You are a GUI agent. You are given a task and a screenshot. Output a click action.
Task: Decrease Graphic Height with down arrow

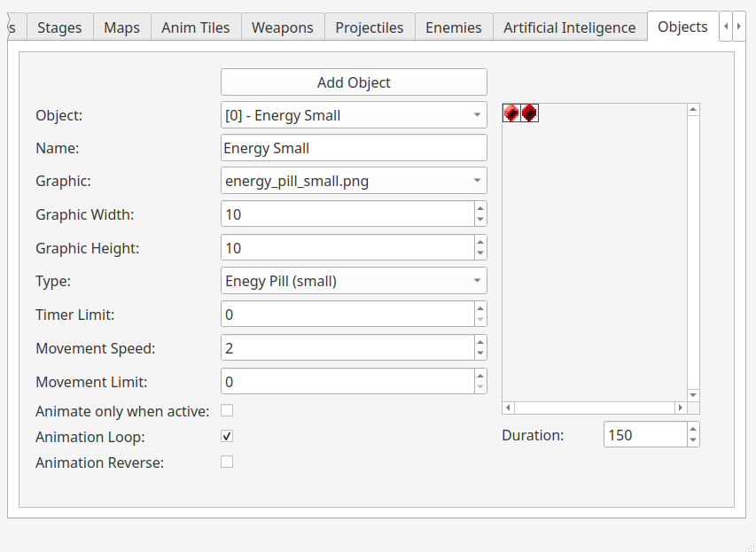tap(480, 253)
